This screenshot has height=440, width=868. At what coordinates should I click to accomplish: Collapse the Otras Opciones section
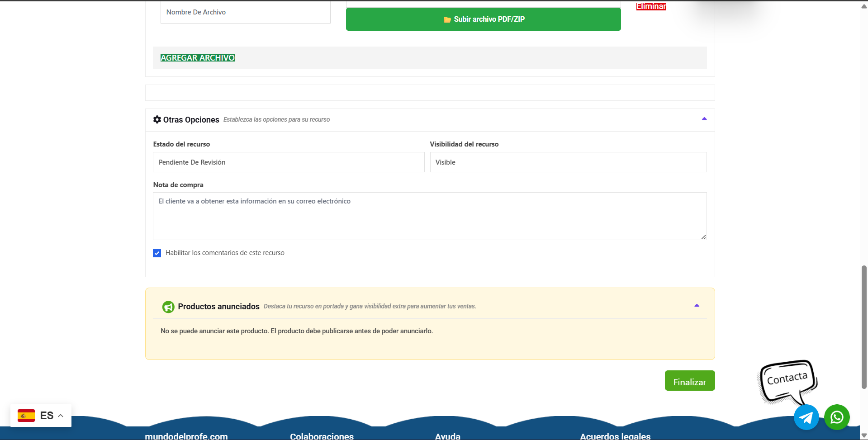pyautogui.click(x=704, y=119)
